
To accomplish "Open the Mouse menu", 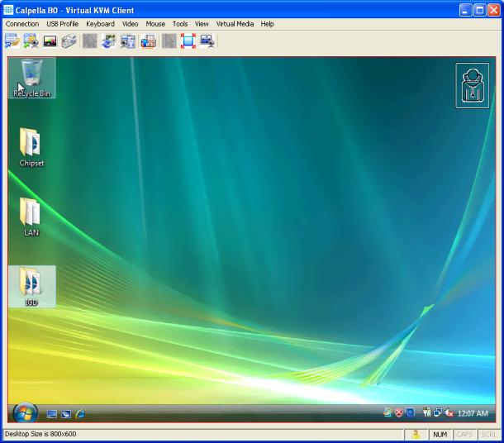I will [x=155, y=24].
